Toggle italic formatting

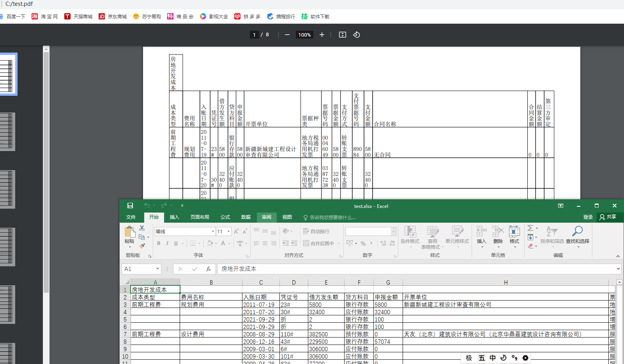click(167, 243)
